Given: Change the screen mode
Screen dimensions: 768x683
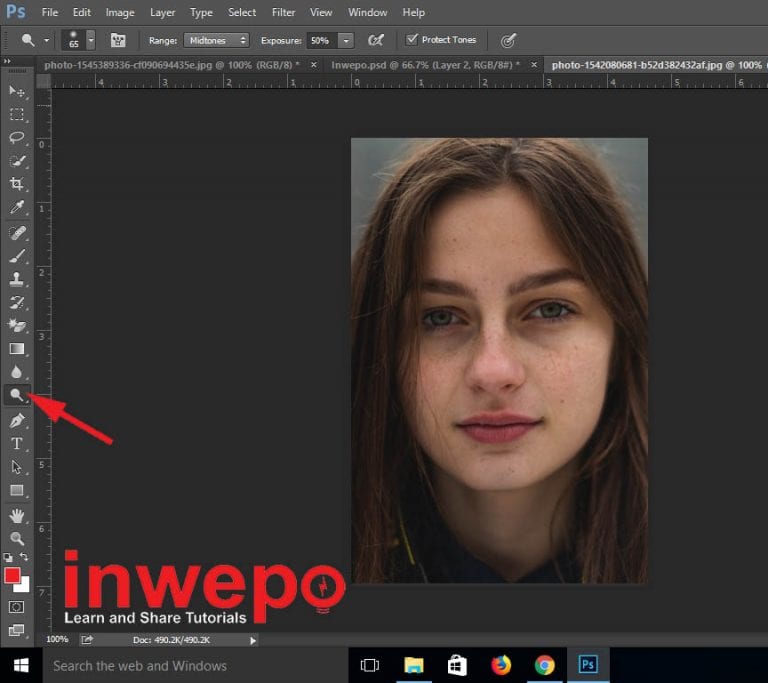Looking at the screenshot, I should coord(16,630).
